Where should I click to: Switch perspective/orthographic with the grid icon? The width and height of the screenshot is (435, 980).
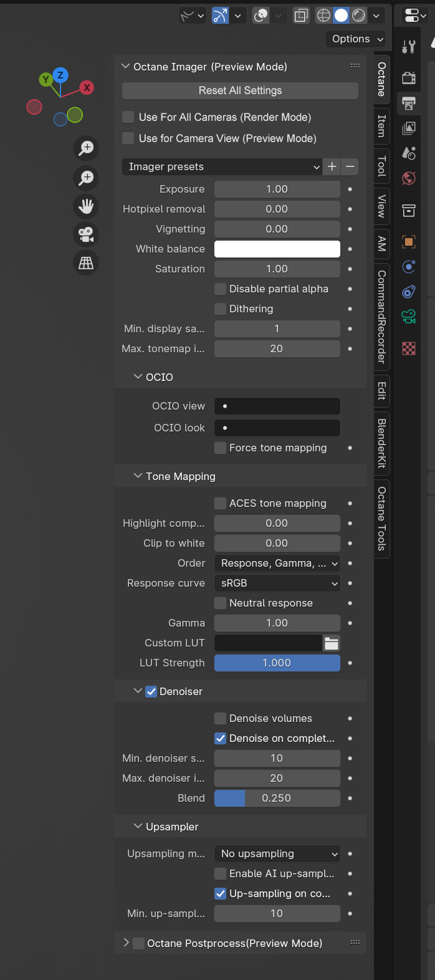[86, 263]
